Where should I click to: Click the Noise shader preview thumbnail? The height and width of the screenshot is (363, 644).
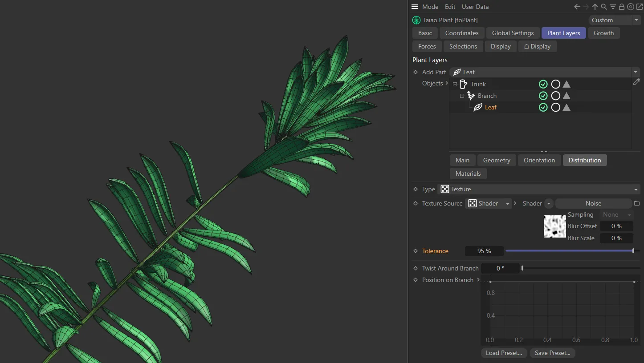click(x=554, y=226)
